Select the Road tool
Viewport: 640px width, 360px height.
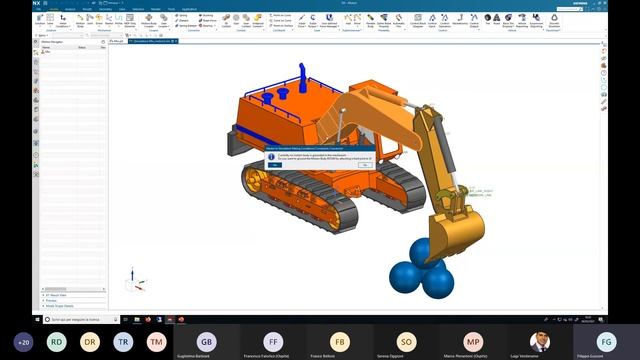tap(497, 19)
